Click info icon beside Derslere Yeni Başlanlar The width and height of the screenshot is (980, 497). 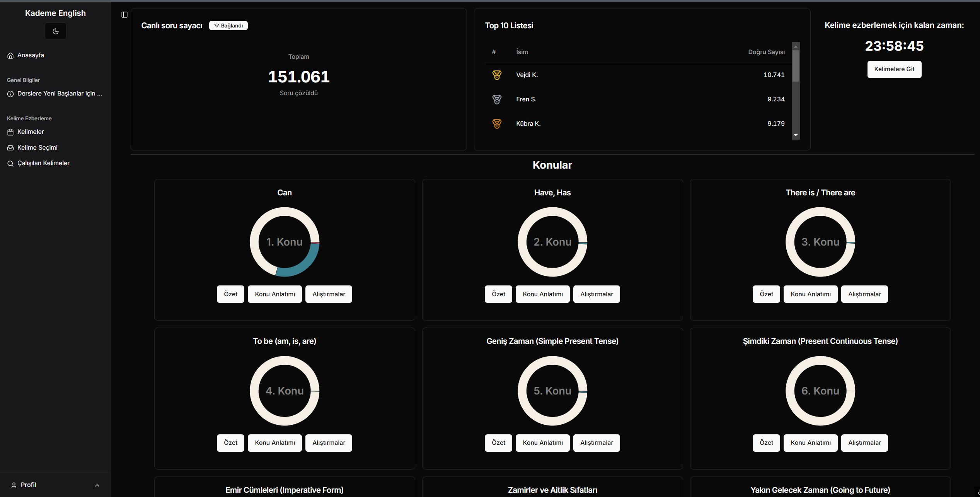[10, 94]
